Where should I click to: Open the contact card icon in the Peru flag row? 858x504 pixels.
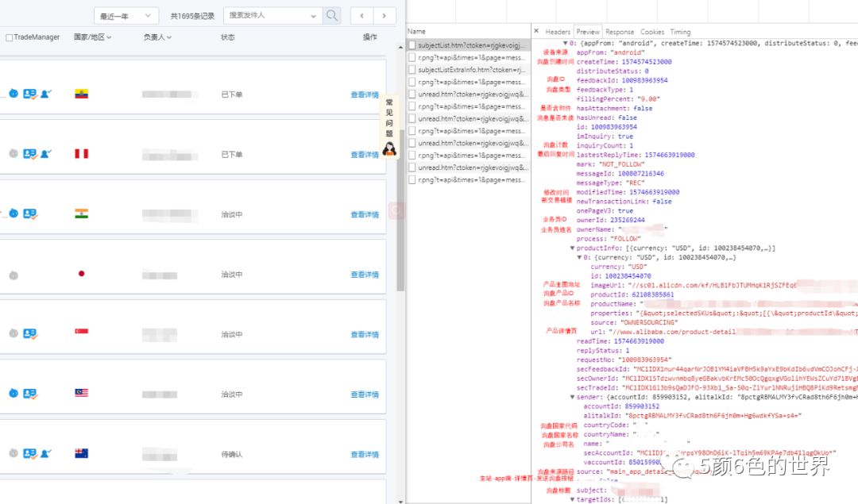(30, 154)
